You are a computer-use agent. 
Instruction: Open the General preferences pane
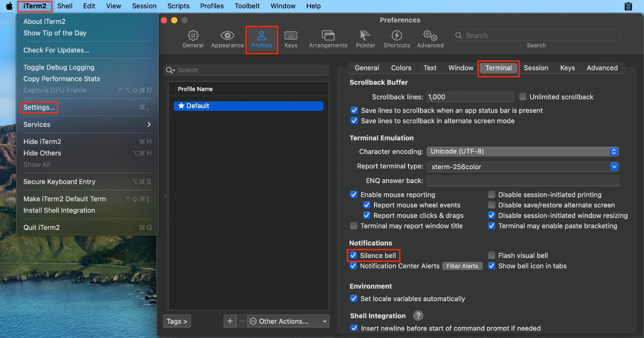(193, 40)
